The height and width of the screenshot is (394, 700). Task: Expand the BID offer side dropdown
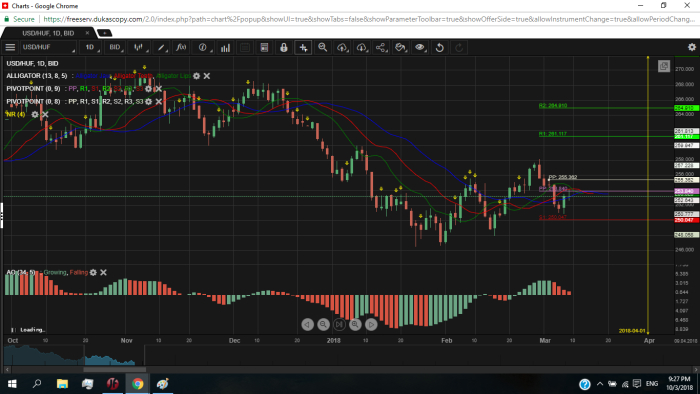pyautogui.click(x=115, y=47)
